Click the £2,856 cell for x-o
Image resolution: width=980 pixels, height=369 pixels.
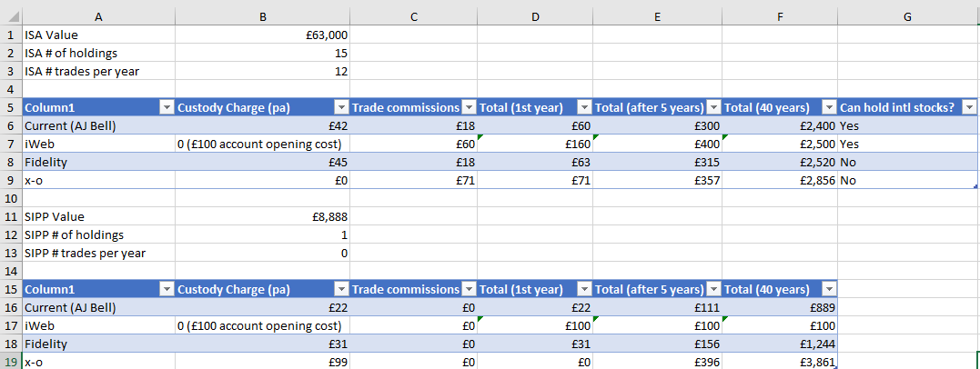(x=780, y=181)
